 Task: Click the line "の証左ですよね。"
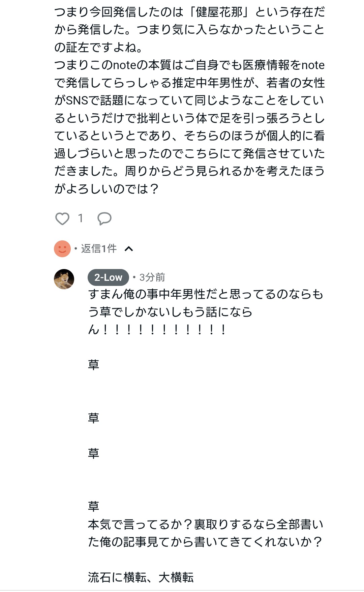(x=99, y=48)
